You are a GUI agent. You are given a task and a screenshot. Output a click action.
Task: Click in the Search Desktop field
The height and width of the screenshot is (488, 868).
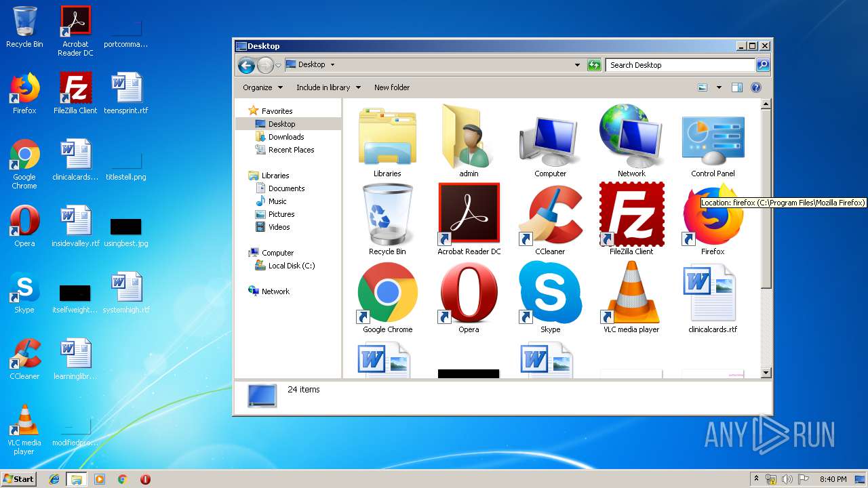tap(680, 65)
